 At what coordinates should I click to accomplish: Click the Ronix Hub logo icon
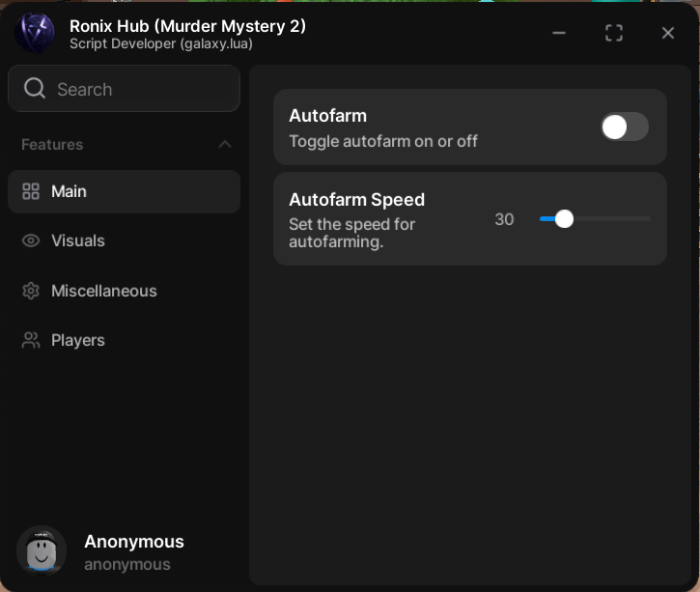[x=35, y=33]
